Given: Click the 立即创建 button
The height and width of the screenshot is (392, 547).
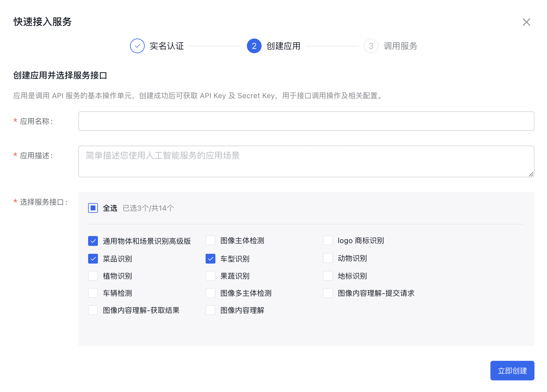Looking at the screenshot, I should click(512, 371).
